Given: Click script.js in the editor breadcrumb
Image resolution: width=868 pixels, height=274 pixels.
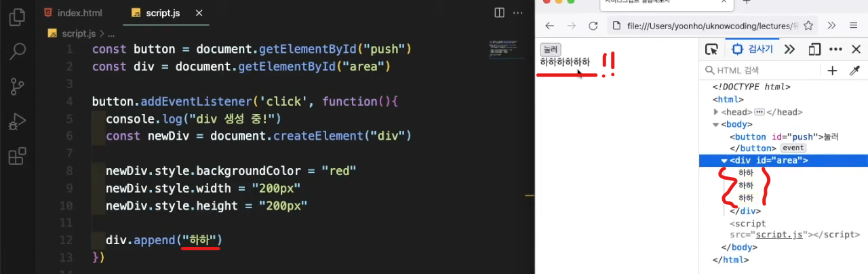Looking at the screenshot, I should [80, 33].
